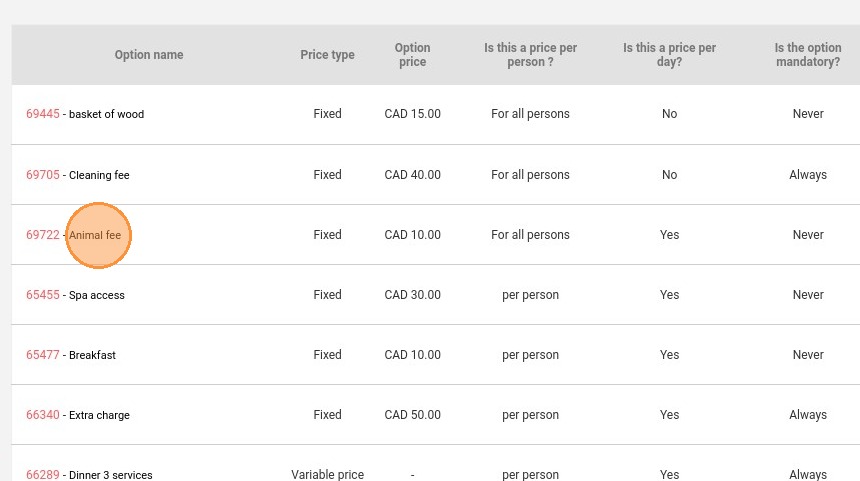Click the 69722 option ID link

pos(42,235)
